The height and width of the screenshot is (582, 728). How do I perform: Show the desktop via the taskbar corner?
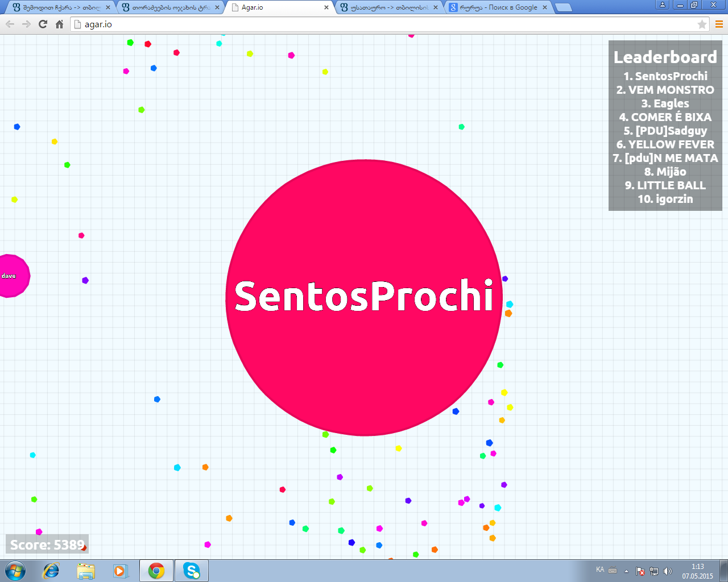tap(723, 571)
